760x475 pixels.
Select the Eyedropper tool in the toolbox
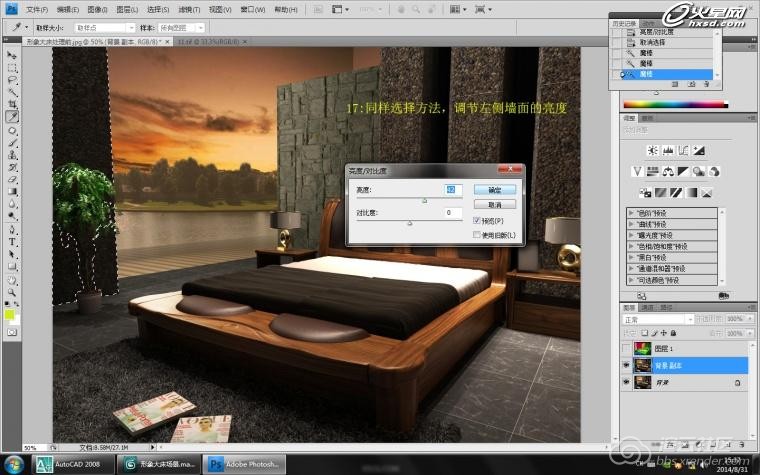[x=12, y=117]
